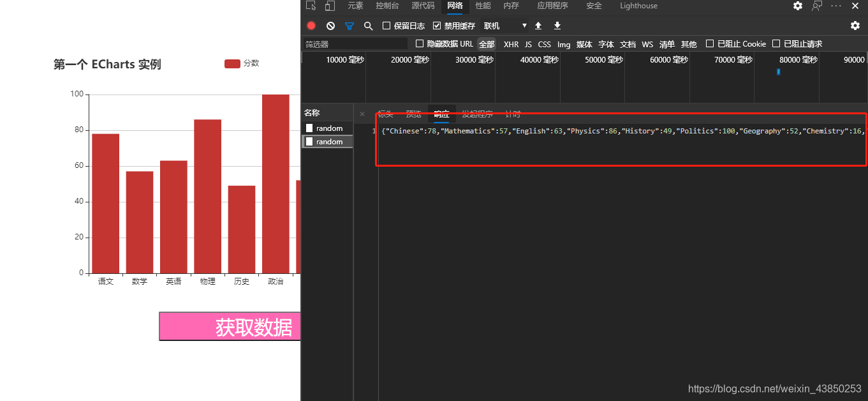Click the 政治 bar reaching 100
The image size is (868, 401).
point(276,184)
